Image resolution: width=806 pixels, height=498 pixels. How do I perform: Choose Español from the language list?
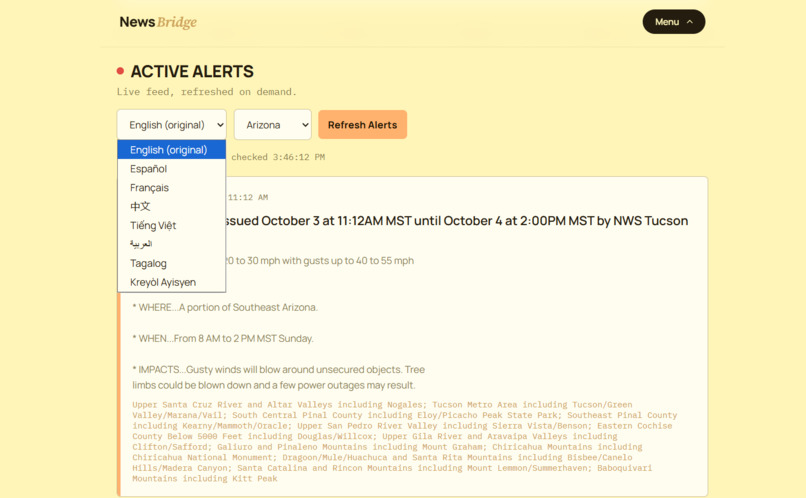coord(172,169)
